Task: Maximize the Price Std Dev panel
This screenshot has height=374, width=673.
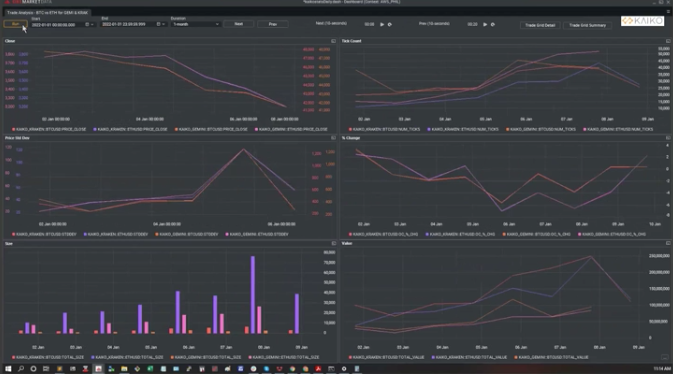Action: pos(333,138)
